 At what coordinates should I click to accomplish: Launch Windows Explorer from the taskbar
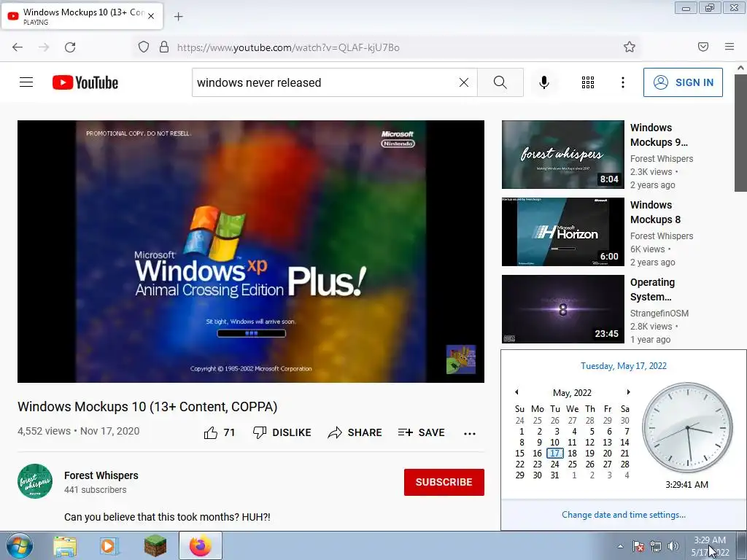[x=65, y=546]
